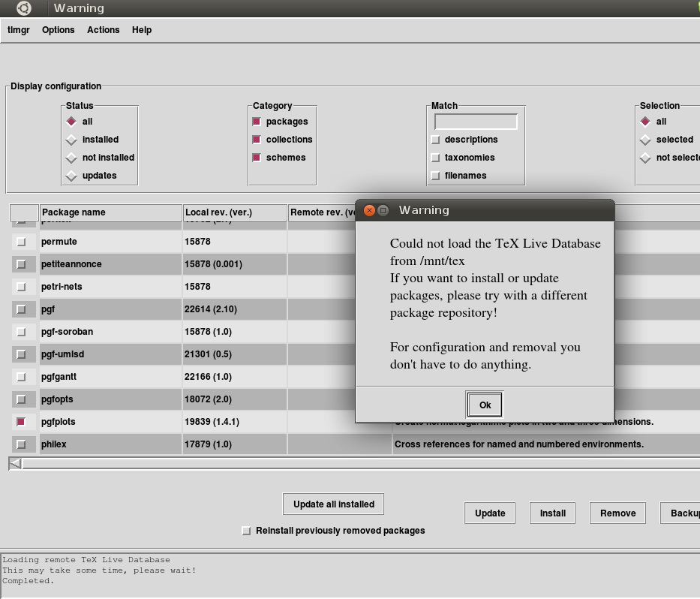Image resolution: width=700 pixels, height=599 pixels.
Task: Select the 'pgfopts' package name
Action: point(57,399)
